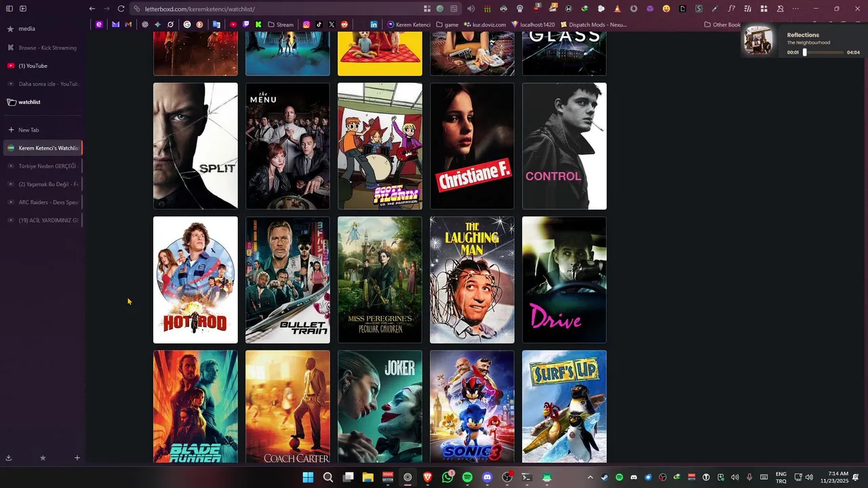This screenshot has width=868, height=488.
Task: Toggle the sidebar panel icon
Action: [9, 9]
